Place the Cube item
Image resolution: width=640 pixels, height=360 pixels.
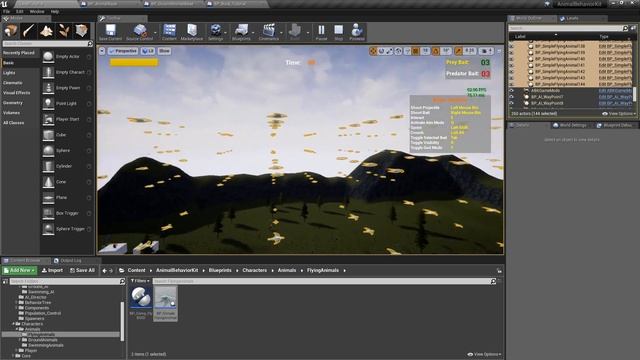(x=67, y=135)
